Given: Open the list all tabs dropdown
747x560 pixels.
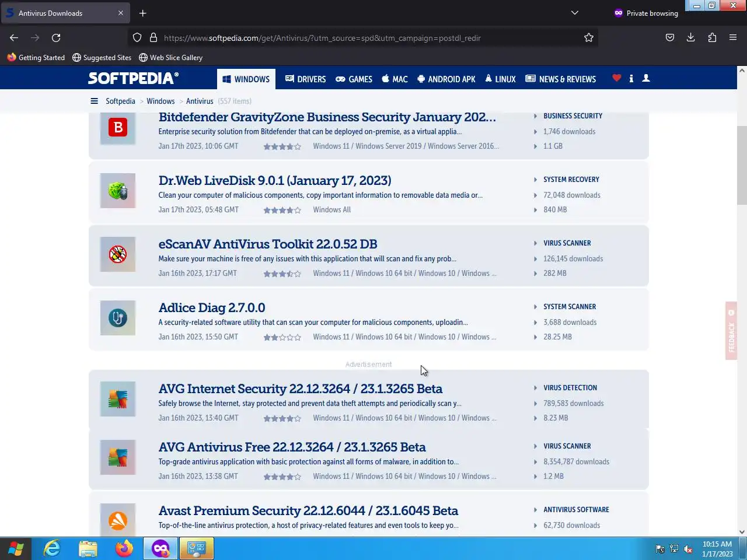Looking at the screenshot, I should 575,13.
